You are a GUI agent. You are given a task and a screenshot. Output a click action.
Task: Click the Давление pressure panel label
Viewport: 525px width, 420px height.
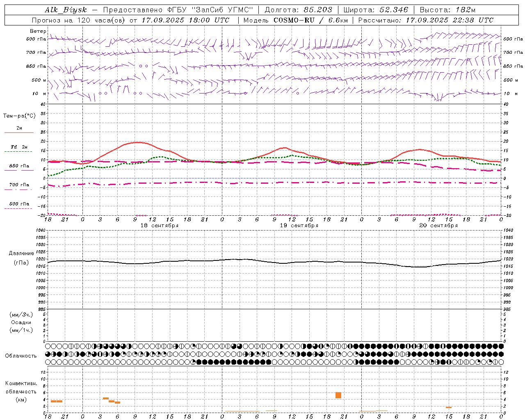pyautogui.click(x=21, y=253)
